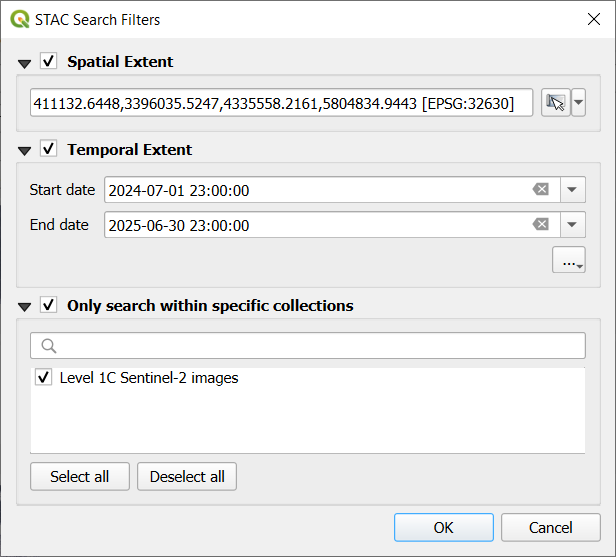The image size is (616, 557).
Task: Click the map canvas extent selector icon
Action: point(555,103)
